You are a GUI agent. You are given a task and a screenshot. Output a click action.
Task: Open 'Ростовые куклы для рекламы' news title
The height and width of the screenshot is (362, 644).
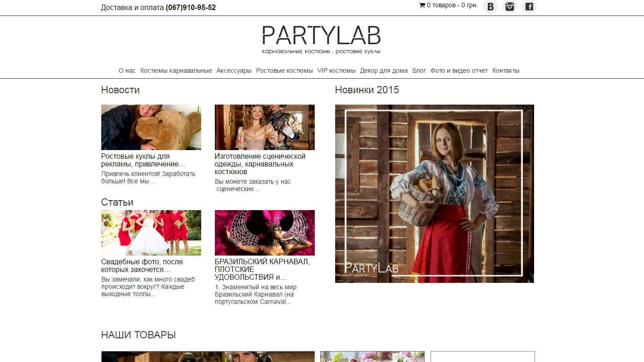coord(144,160)
